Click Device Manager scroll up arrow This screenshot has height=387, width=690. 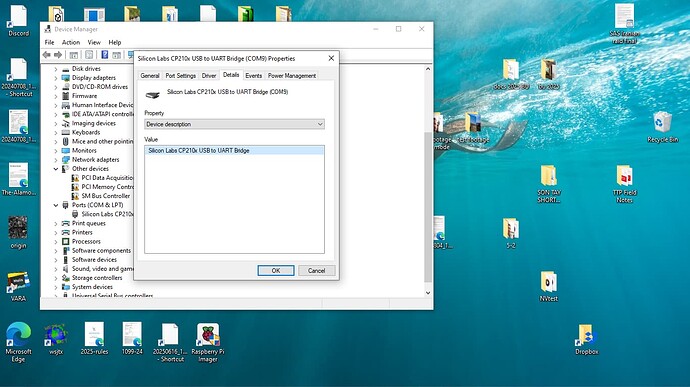tap(428, 69)
